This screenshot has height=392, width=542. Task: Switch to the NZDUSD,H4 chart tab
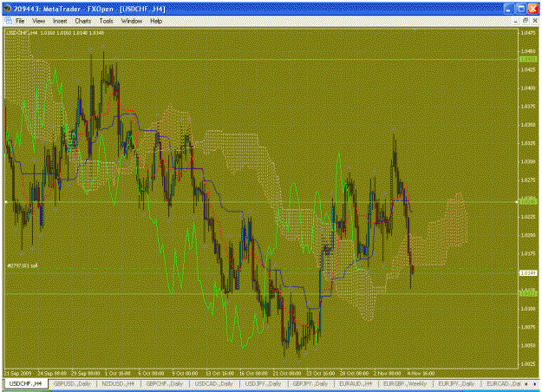pyautogui.click(x=118, y=383)
